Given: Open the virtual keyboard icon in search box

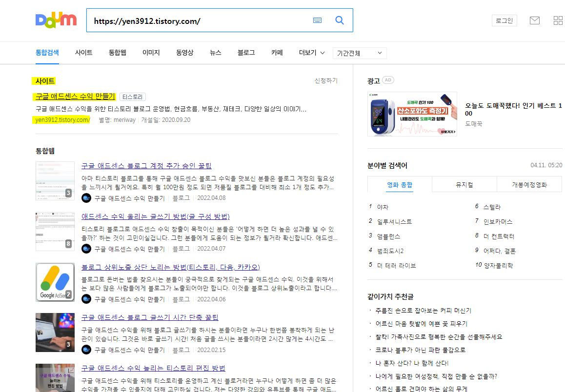Looking at the screenshot, I should (x=318, y=20).
